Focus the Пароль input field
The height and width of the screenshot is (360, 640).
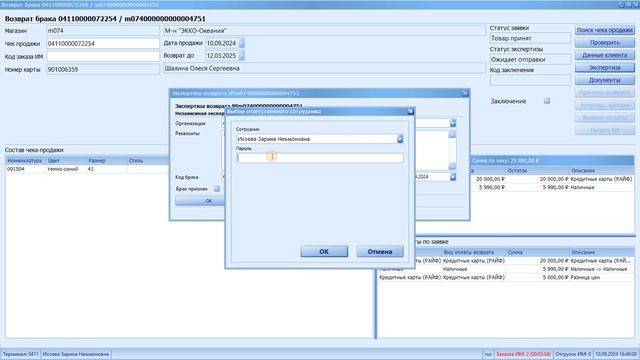point(320,158)
